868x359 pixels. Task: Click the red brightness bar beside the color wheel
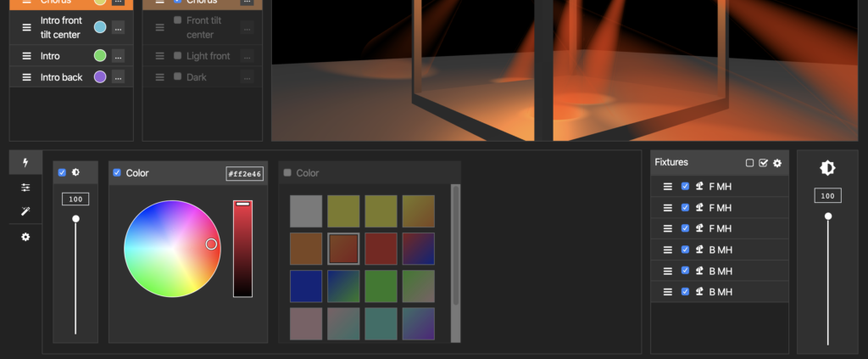tap(242, 249)
